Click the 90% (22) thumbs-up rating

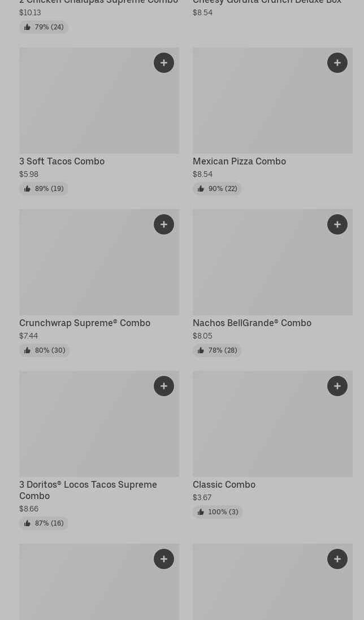[217, 189]
